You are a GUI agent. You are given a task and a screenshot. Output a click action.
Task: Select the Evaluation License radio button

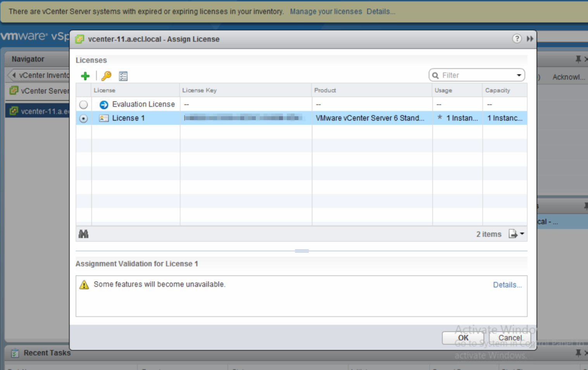(x=83, y=105)
